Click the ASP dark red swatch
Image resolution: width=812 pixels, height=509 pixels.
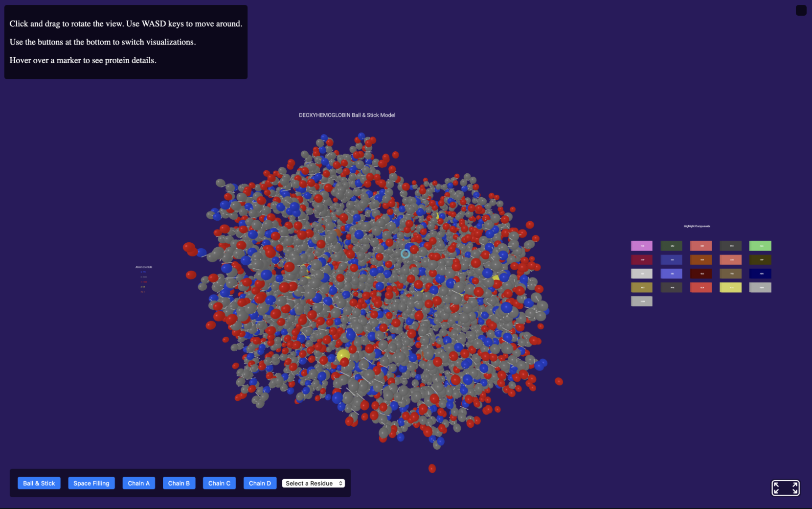642,259
